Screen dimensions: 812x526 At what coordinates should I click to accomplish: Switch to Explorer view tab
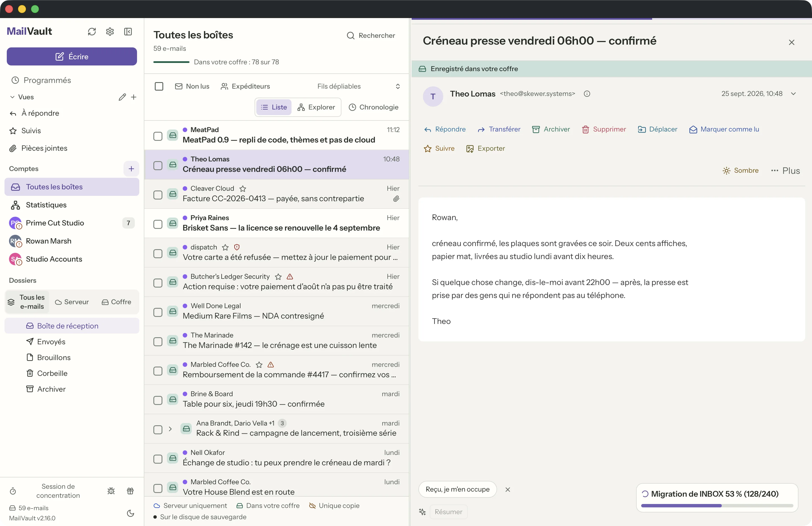316,107
